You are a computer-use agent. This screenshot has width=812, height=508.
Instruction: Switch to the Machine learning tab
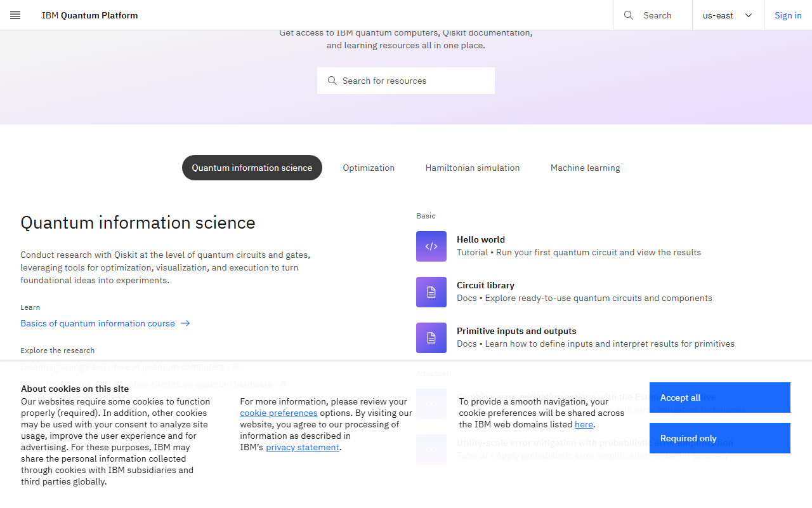pyautogui.click(x=586, y=168)
